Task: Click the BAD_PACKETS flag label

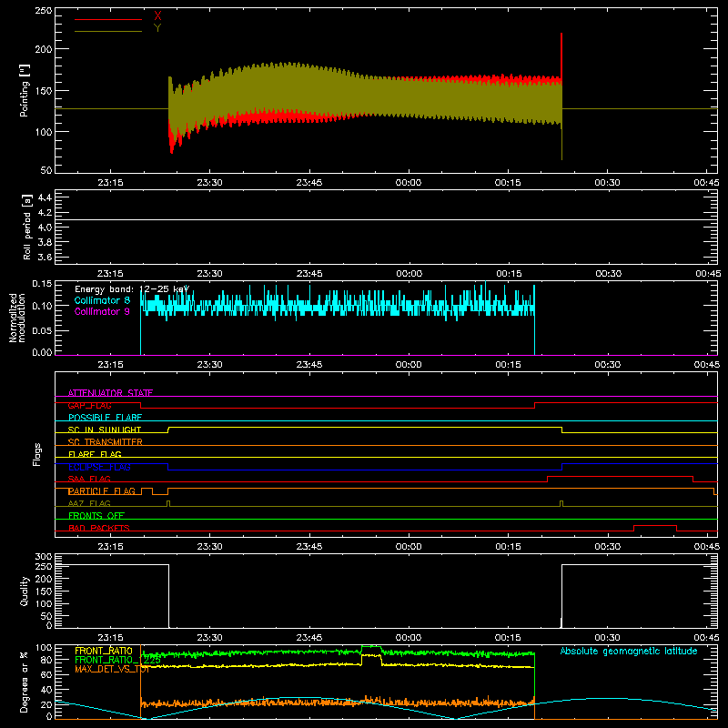Action: [99, 528]
